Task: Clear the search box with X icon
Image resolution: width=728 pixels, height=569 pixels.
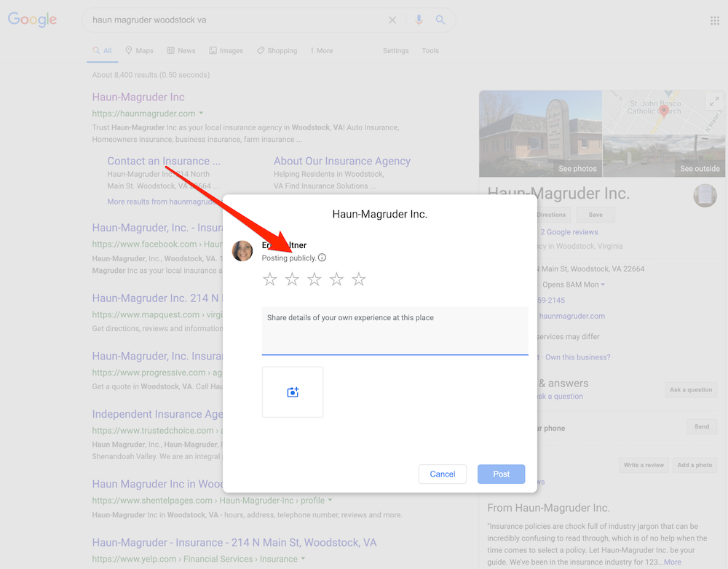Action: tap(392, 20)
